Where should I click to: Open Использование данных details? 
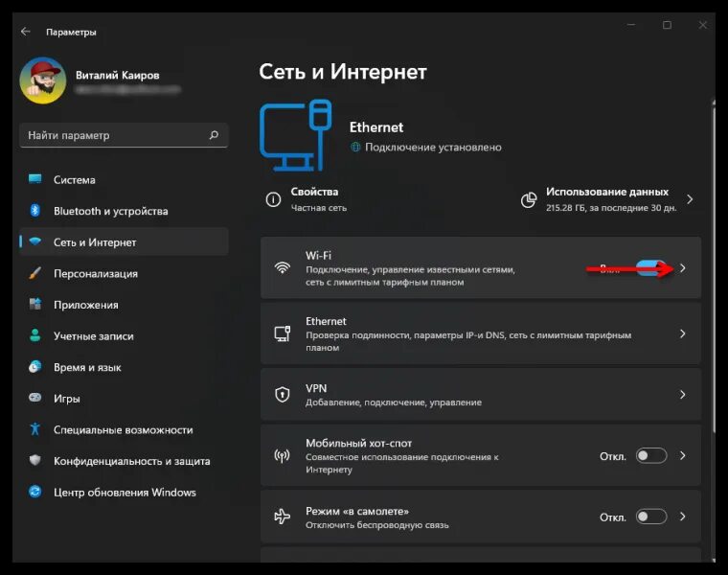pos(608,199)
